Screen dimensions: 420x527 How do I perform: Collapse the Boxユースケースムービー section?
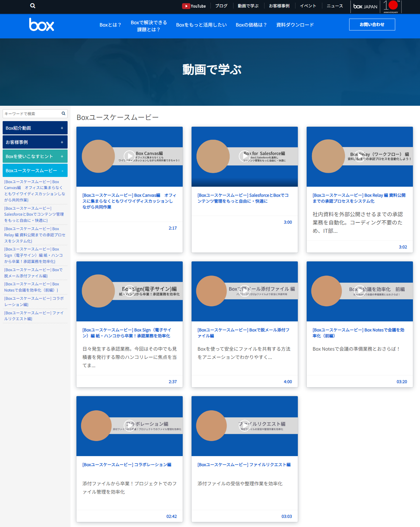(x=35, y=170)
